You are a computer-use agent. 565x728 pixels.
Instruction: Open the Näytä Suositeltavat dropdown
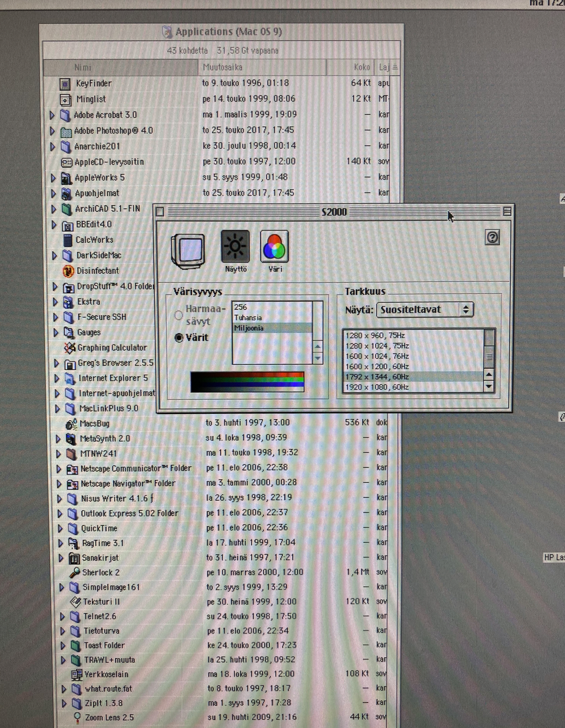pyautogui.click(x=425, y=309)
